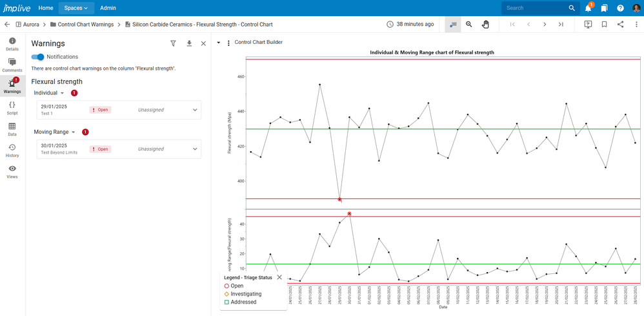Select the hand pan tool
Image resolution: width=644 pixels, height=316 pixels.
[485, 25]
